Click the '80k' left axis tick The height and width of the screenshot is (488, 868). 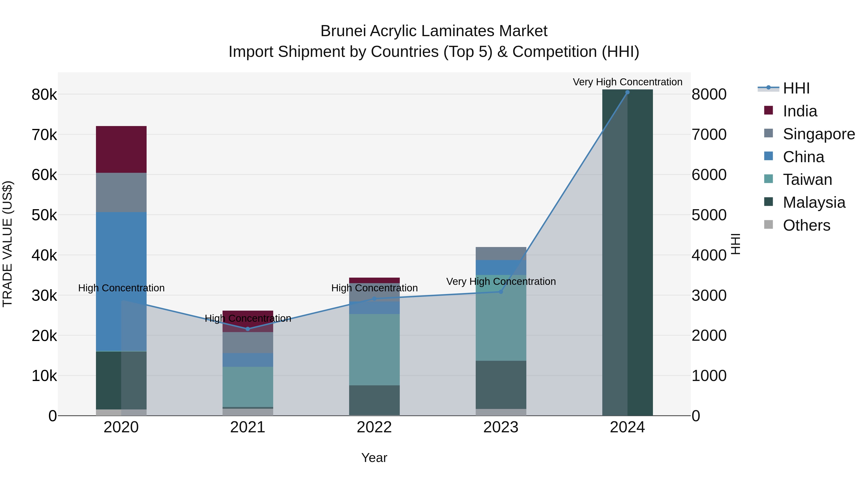coord(44,95)
